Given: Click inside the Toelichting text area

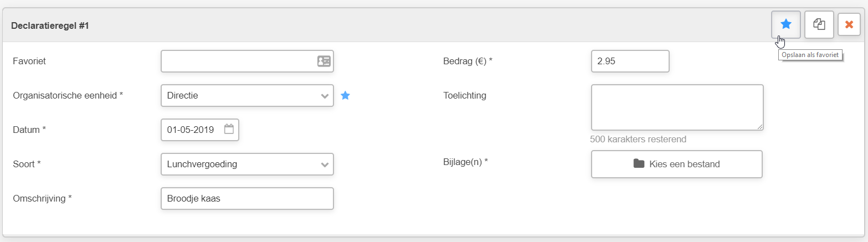Looking at the screenshot, I should (677, 107).
